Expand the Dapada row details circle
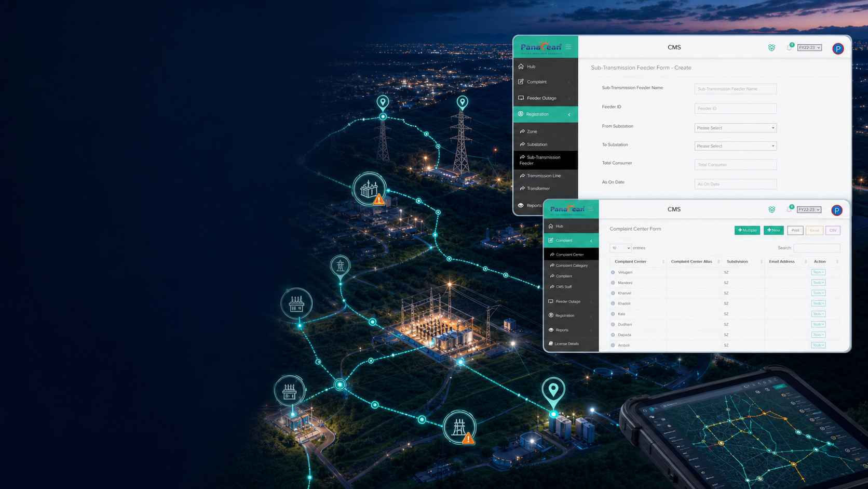This screenshot has width=868, height=489. point(613,335)
